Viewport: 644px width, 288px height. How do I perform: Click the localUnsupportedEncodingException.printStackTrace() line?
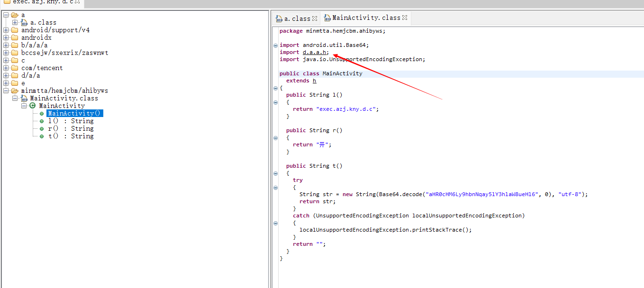[386, 230]
